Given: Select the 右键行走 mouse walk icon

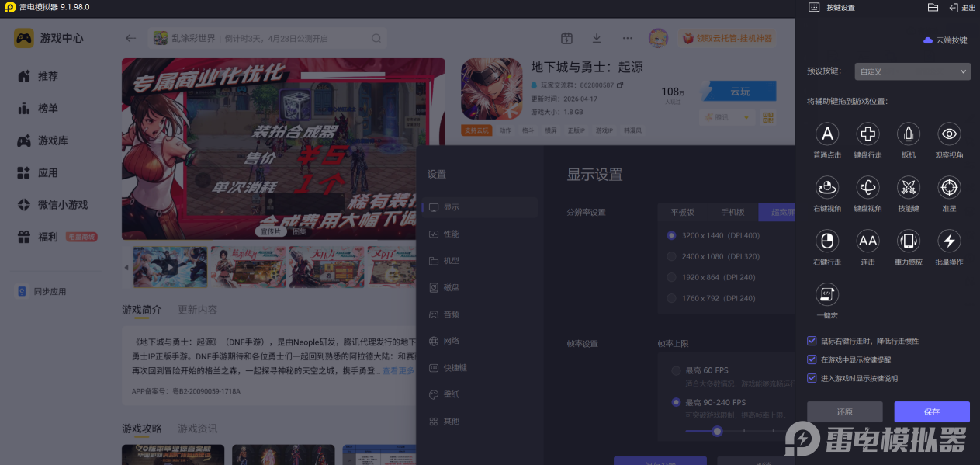Looking at the screenshot, I should [827, 241].
